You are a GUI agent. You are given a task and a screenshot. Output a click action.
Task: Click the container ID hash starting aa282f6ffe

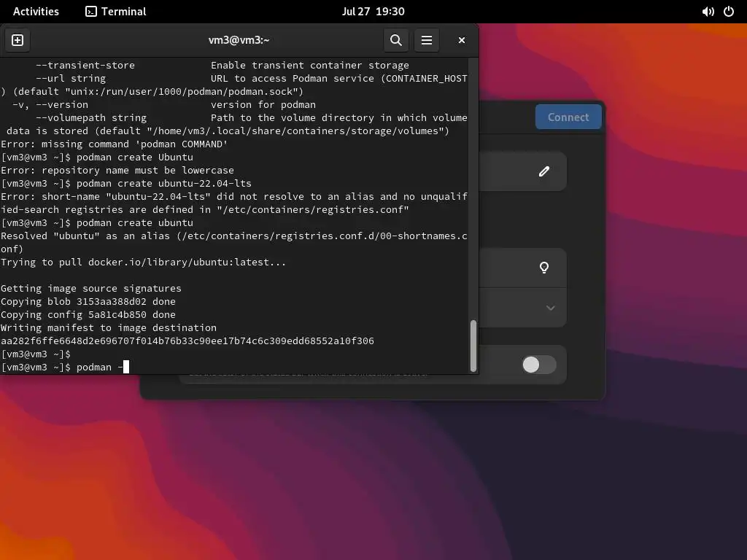click(x=187, y=341)
